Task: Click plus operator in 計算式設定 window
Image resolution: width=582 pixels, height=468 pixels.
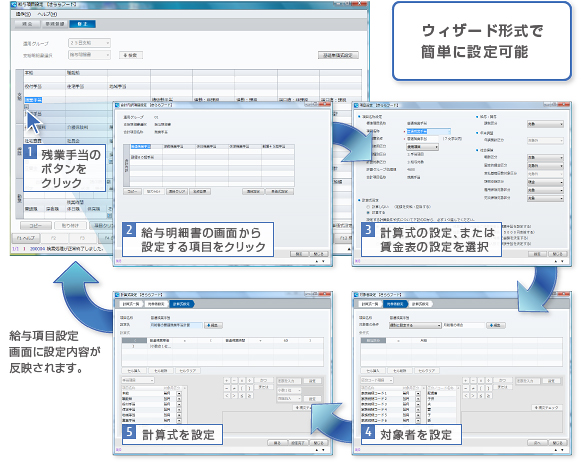Action: tap(226, 380)
